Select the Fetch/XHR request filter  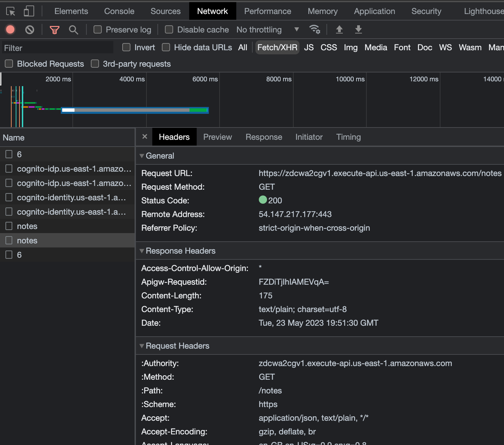click(x=277, y=48)
